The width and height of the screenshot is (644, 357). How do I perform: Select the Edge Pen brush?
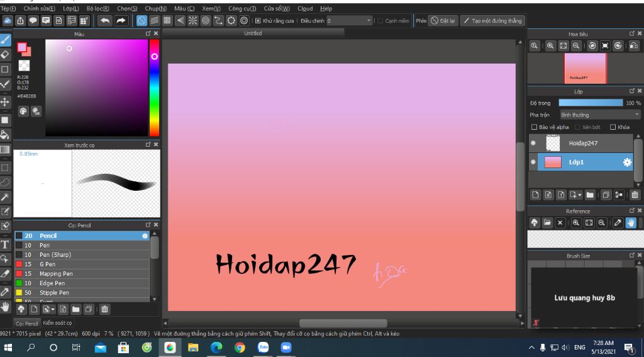pos(82,283)
